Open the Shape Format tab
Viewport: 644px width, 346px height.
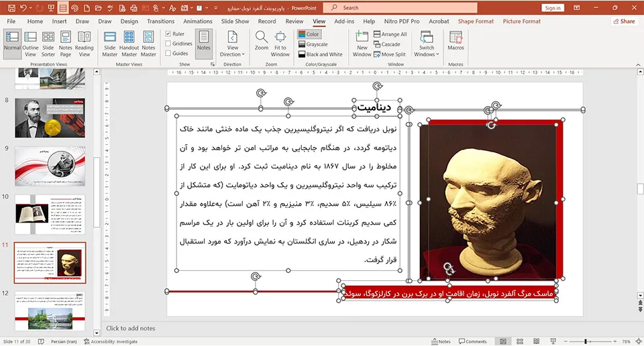(x=476, y=21)
